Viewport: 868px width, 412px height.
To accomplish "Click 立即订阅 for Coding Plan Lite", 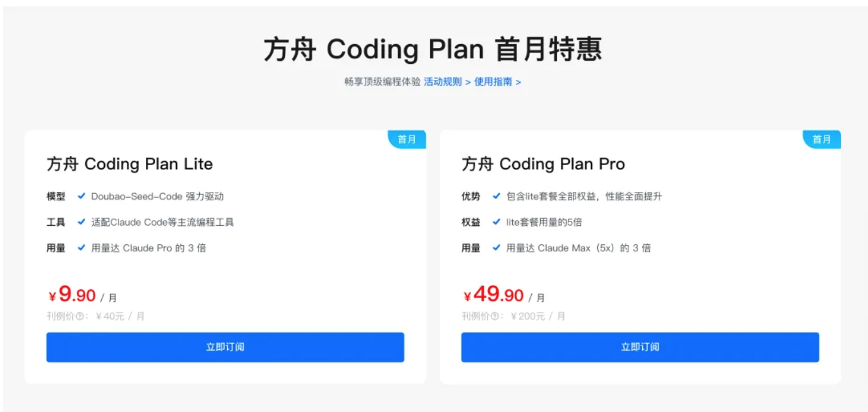I will tap(225, 347).
